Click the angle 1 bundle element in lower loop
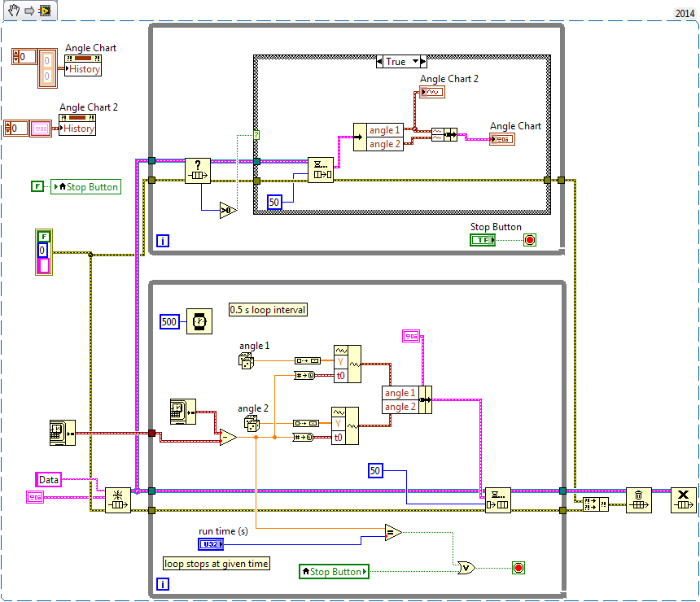The image size is (700, 602). pos(400,393)
